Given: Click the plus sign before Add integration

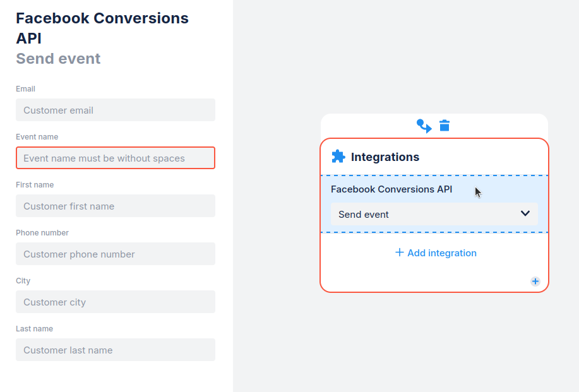Looking at the screenshot, I should (x=399, y=252).
